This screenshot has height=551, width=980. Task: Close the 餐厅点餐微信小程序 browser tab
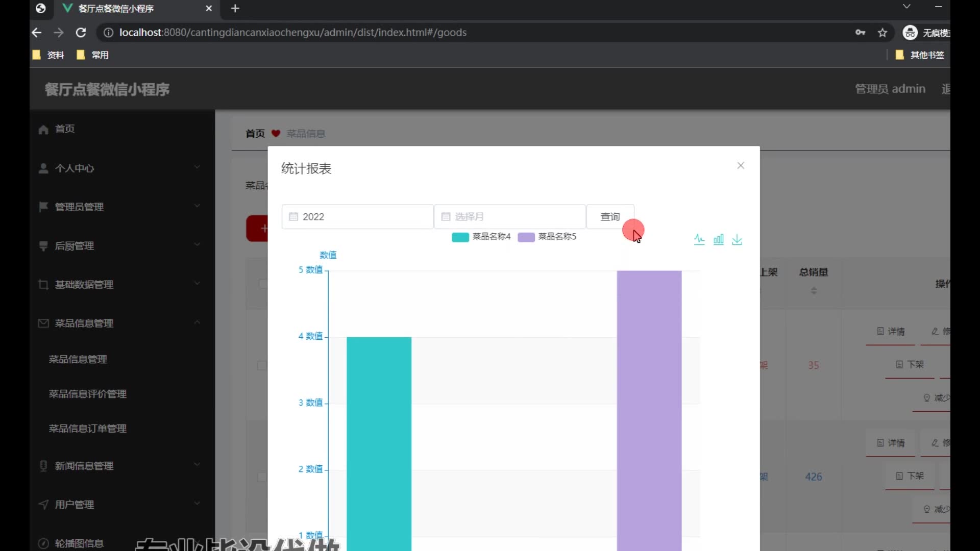pos(209,9)
